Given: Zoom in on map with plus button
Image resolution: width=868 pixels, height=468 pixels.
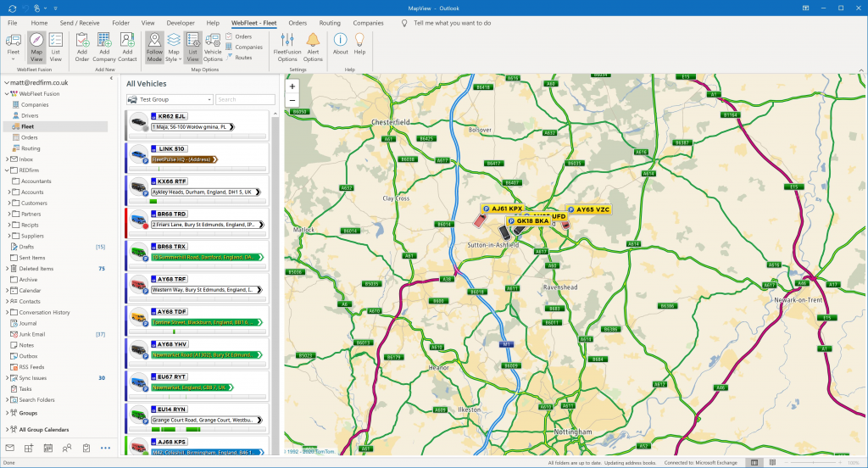Looking at the screenshot, I should (292, 86).
